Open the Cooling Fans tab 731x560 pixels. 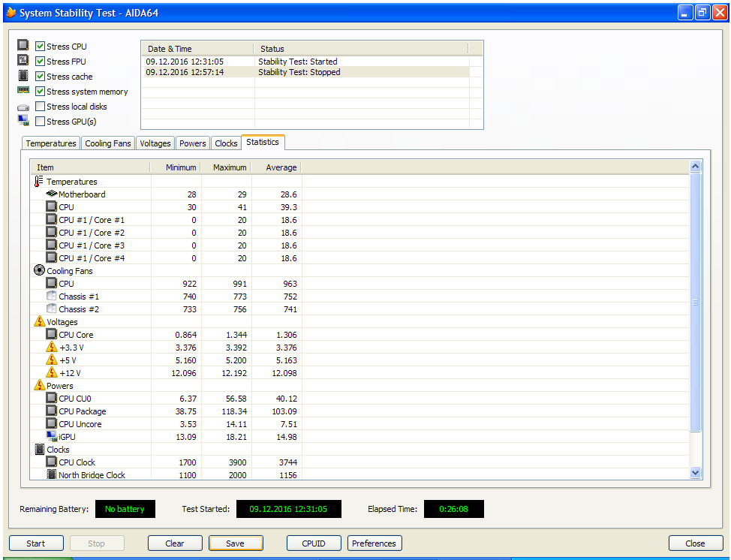click(107, 143)
